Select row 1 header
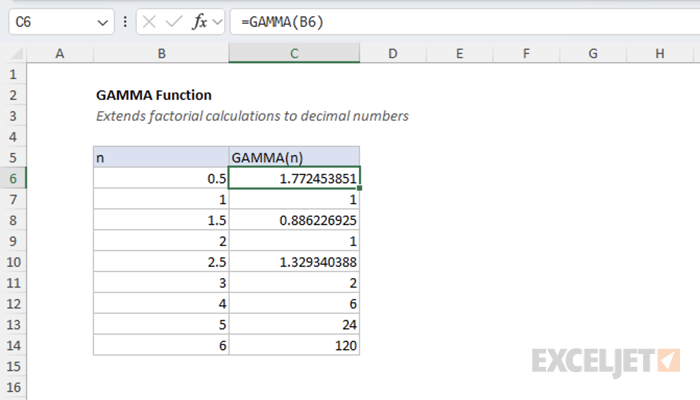 [x=13, y=74]
